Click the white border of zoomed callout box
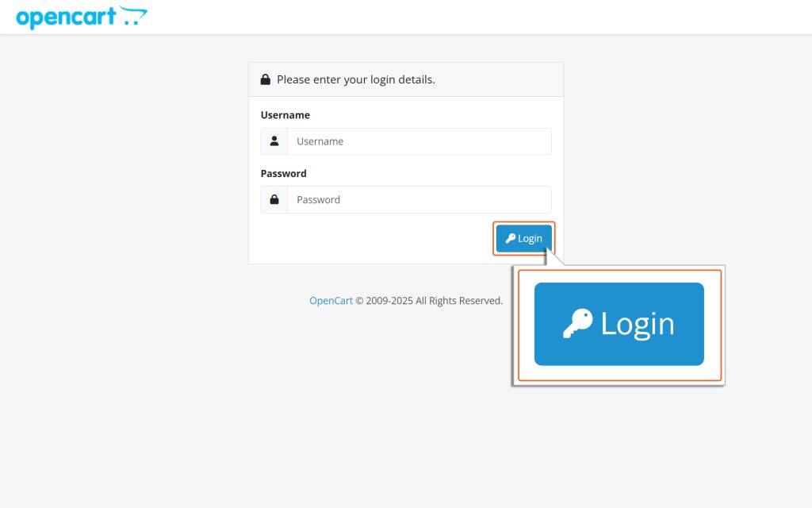This screenshot has height=508, width=812. pos(619,383)
